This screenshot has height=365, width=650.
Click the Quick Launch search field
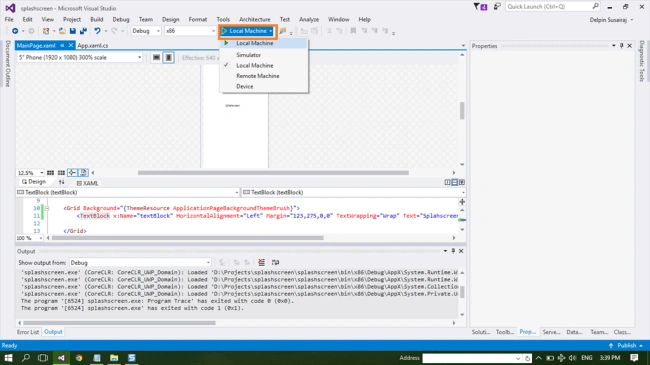[553, 7]
